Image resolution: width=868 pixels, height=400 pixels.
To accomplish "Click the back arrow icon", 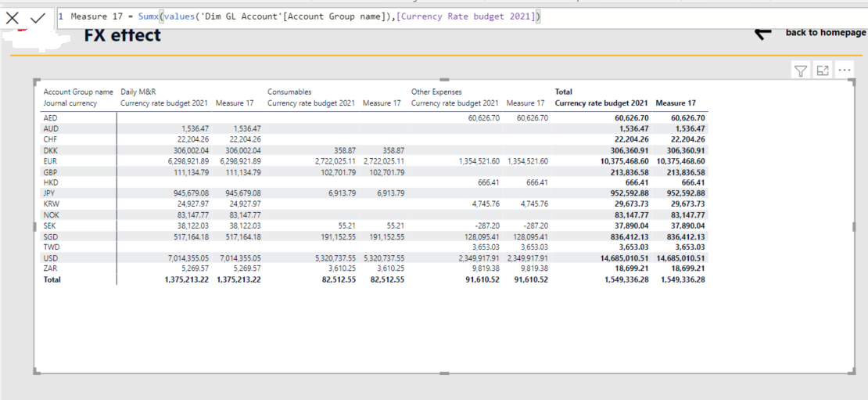I will [x=764, y=33].
